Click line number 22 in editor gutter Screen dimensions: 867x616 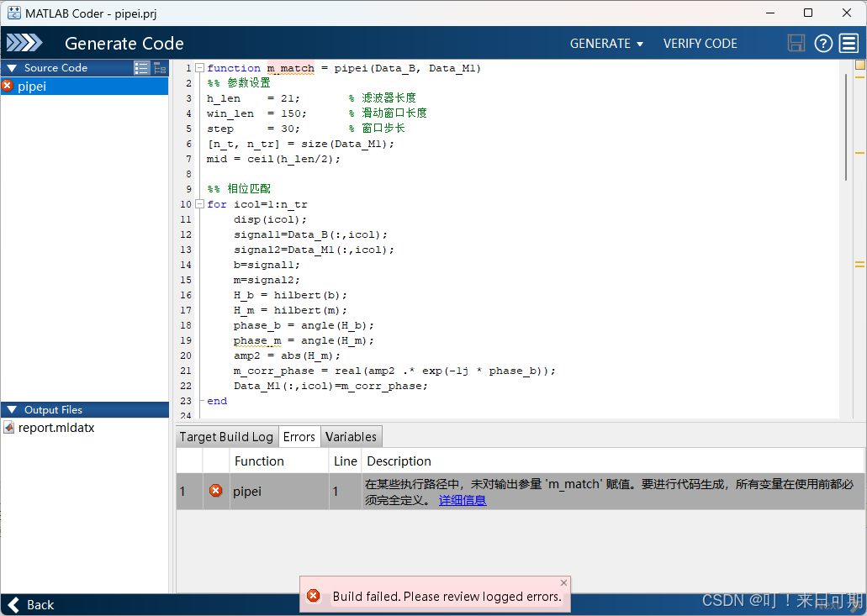tap(186, 386)
